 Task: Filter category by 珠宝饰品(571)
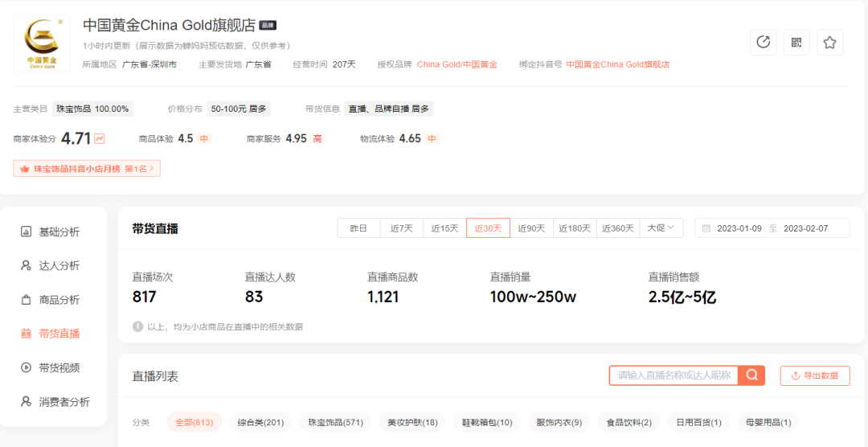[335, 423]
